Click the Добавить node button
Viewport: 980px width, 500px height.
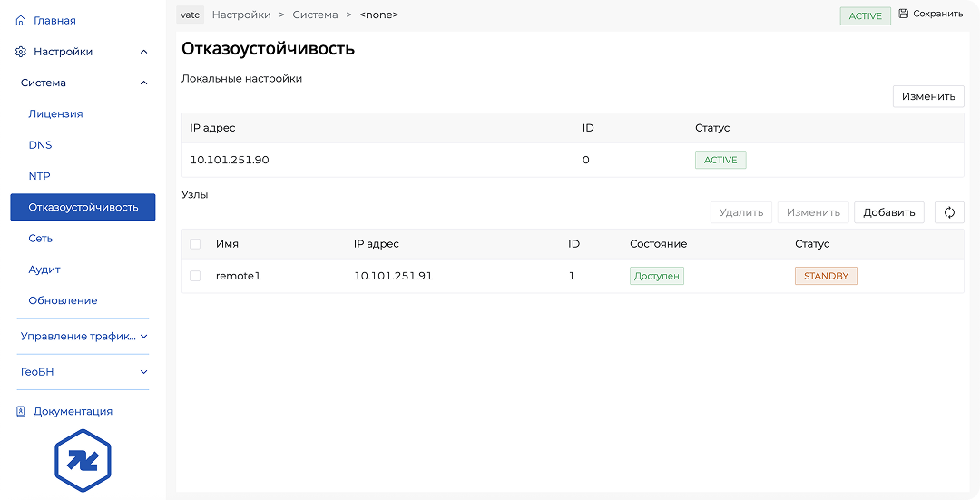[x=888, y=212]
